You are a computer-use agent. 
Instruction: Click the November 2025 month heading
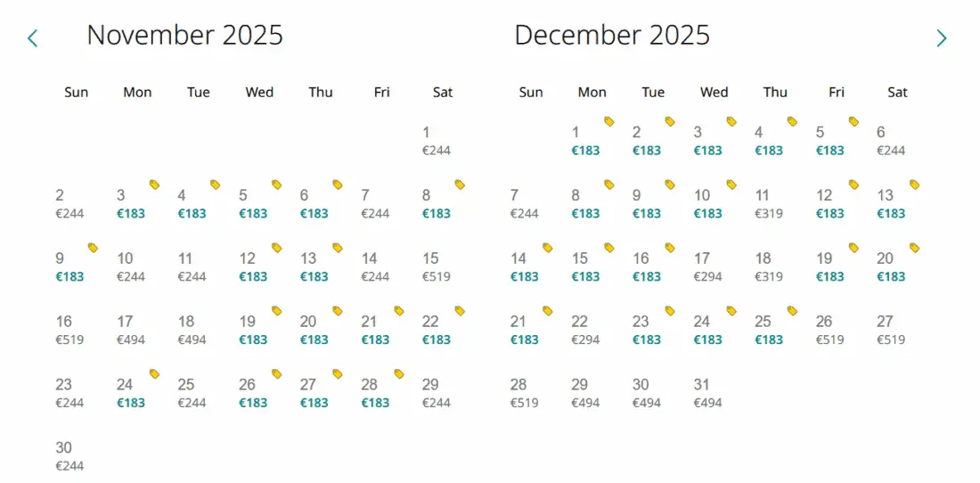click(184, 36)
